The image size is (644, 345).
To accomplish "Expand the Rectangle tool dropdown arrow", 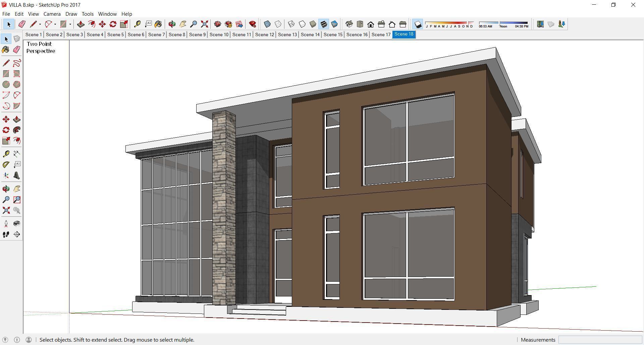I will tap(70, 24).
